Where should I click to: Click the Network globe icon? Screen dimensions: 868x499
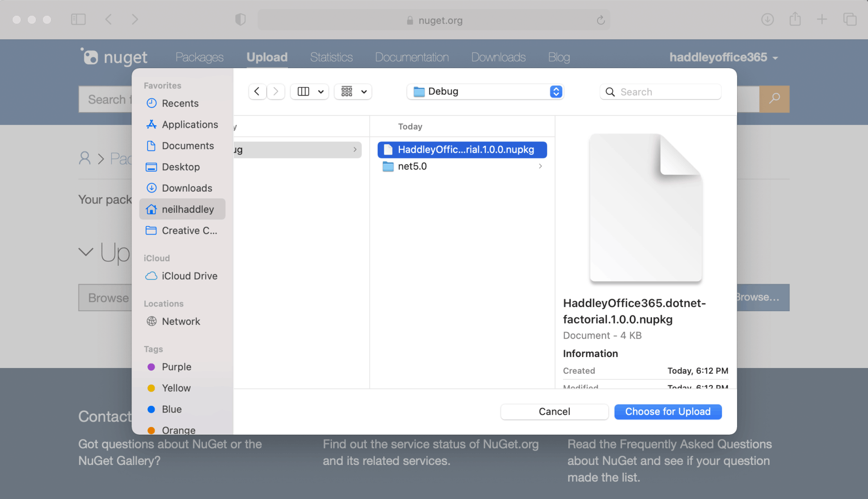(151, 321)
